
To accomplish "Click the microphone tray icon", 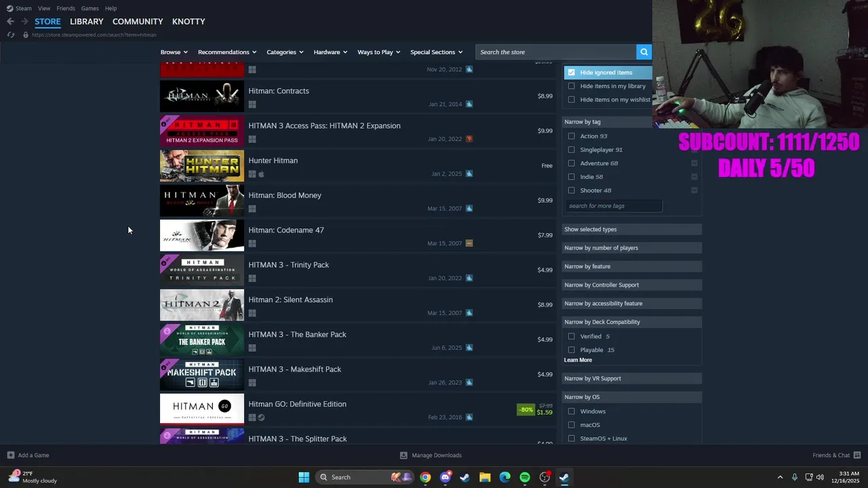I will (x=795, y=477).
